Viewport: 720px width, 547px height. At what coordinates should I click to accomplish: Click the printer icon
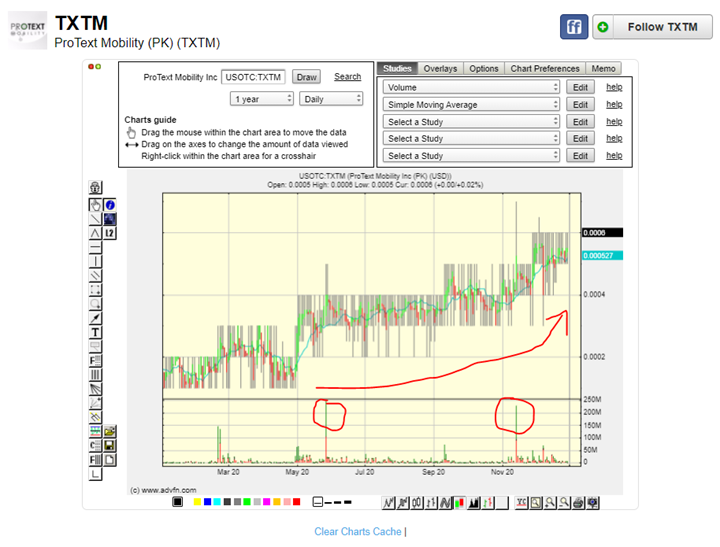(578, 503)
